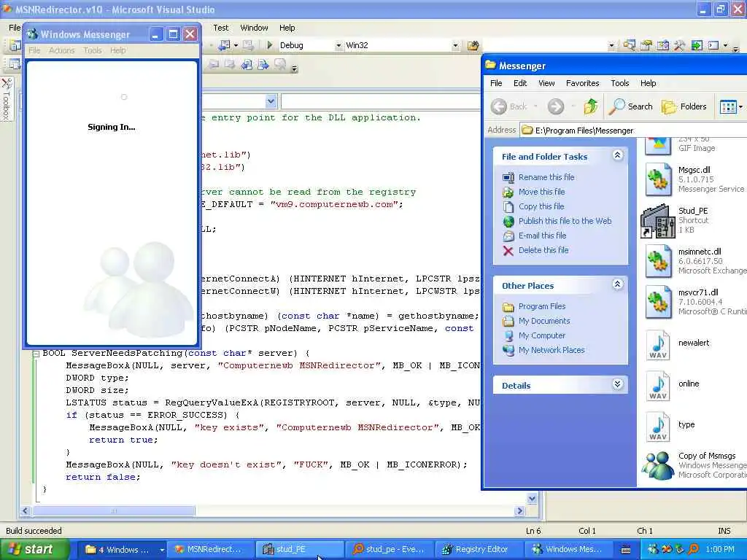Open Tools menu in the Messenger folder window
Screen dimensions: 747x560
(620, 83)
